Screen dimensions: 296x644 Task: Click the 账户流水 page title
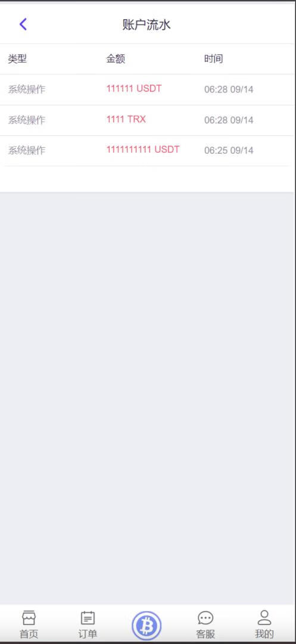tap(147, 24)
